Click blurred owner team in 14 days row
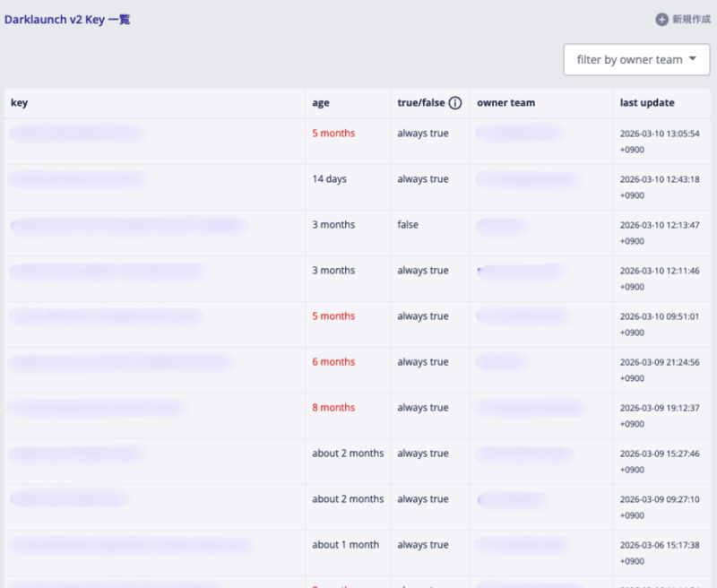 [x=529, y=179]
